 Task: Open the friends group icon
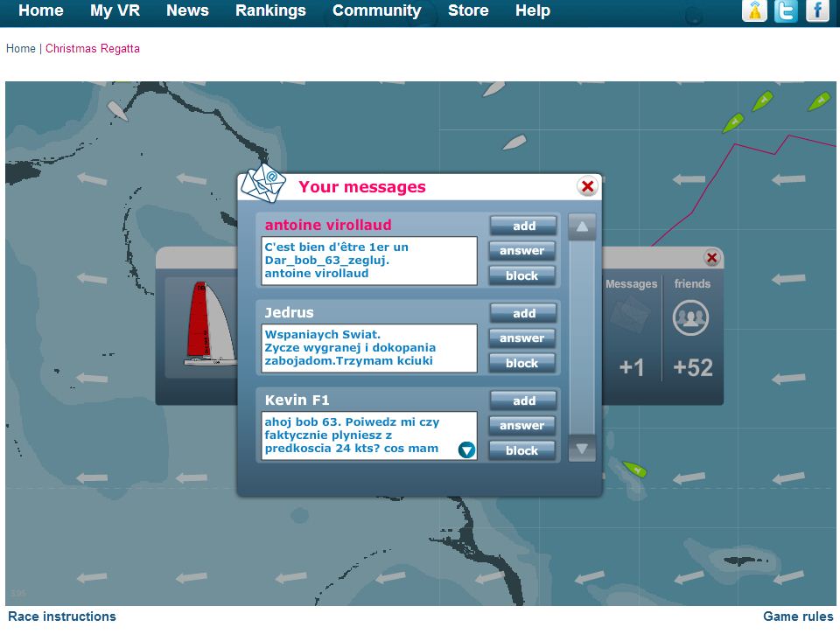point(690,317)
